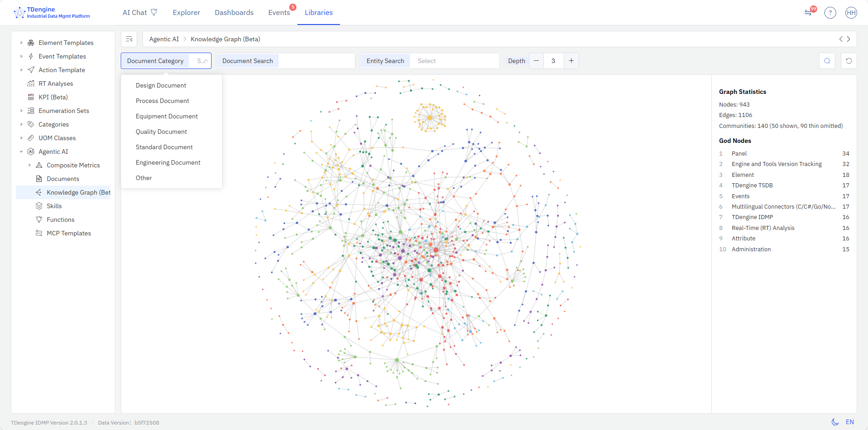Choose Standard Document category
Viewport: 868px width, 430px height.
pos(172,147)
